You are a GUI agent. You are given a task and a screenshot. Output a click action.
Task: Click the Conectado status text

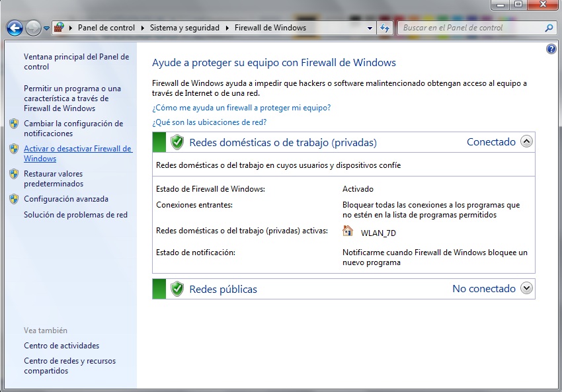(x=491, y=142)
